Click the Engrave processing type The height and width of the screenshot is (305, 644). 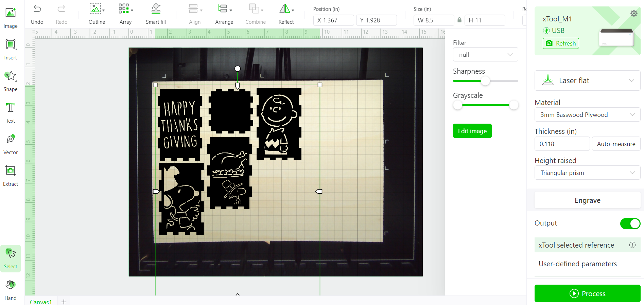click(x=587, y=200)
